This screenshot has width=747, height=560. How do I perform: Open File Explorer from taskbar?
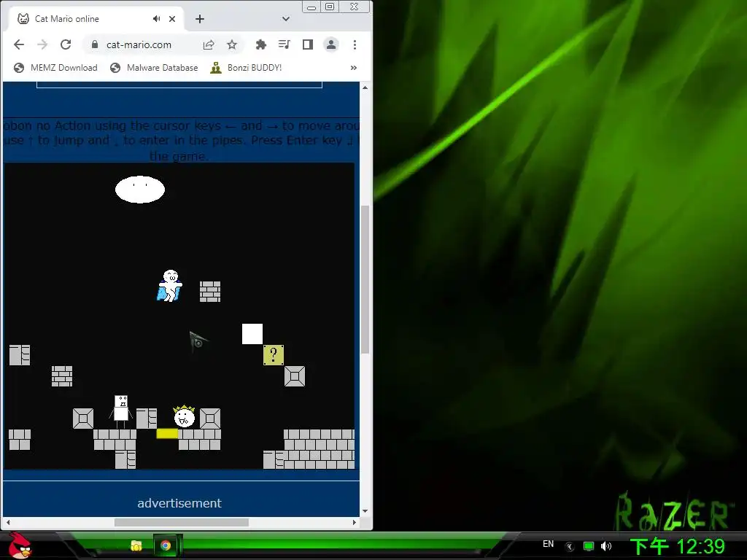pyautogui.click(x=136, y=545)
